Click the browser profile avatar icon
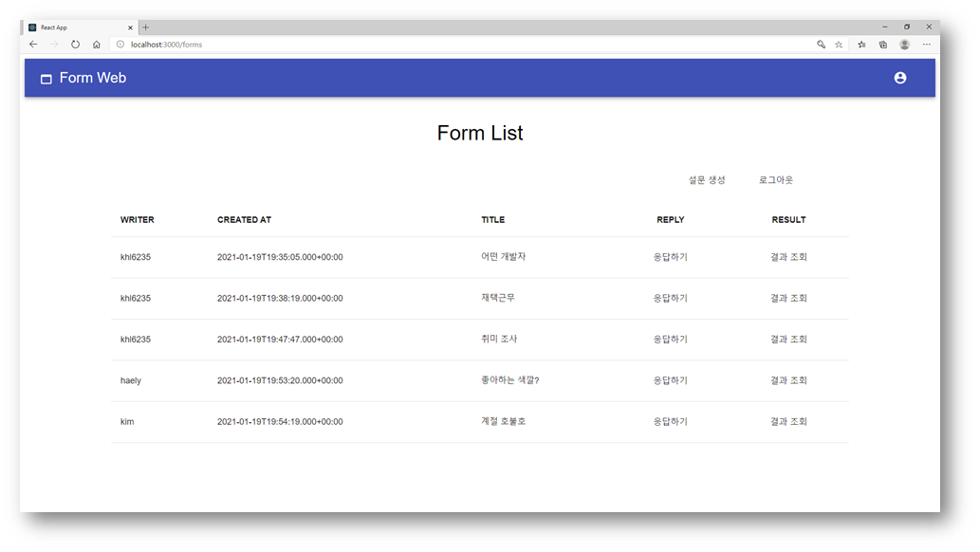 (x=904, y=44)
